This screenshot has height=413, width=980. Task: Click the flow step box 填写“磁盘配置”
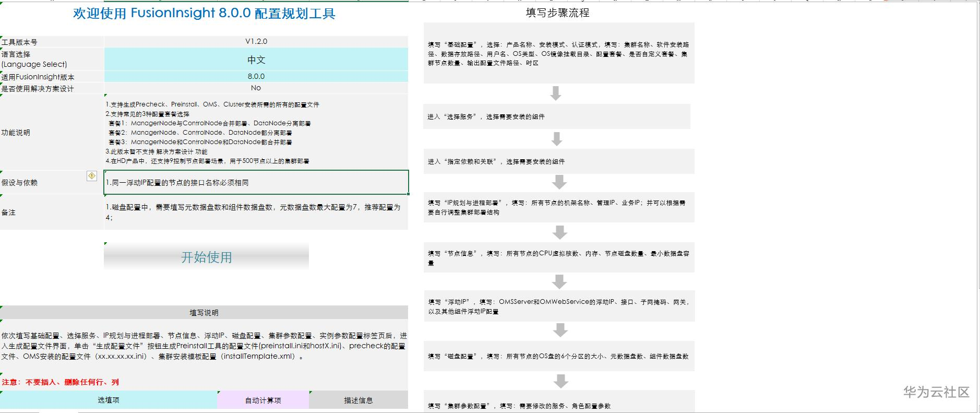tap(559, 356)
